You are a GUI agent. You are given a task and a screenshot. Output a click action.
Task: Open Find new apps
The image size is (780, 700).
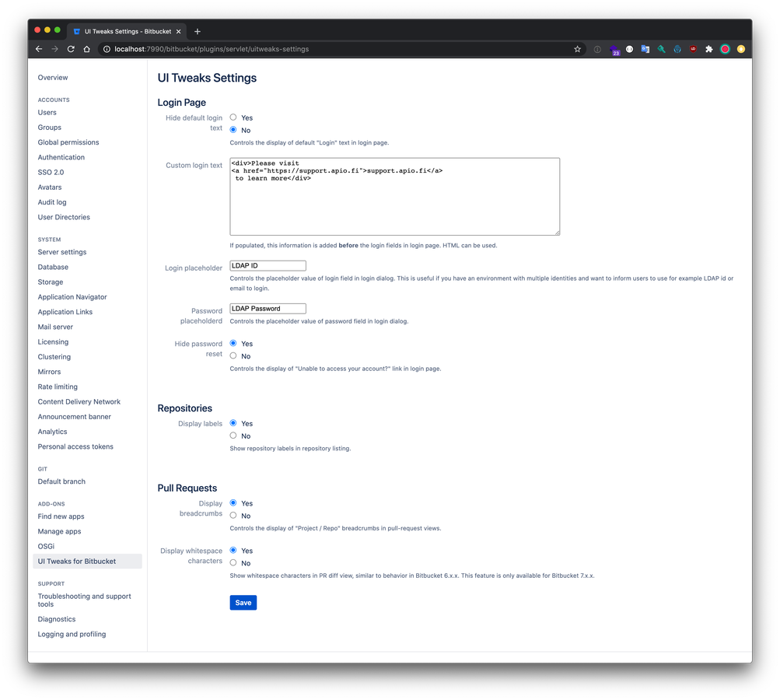(61, 516)
